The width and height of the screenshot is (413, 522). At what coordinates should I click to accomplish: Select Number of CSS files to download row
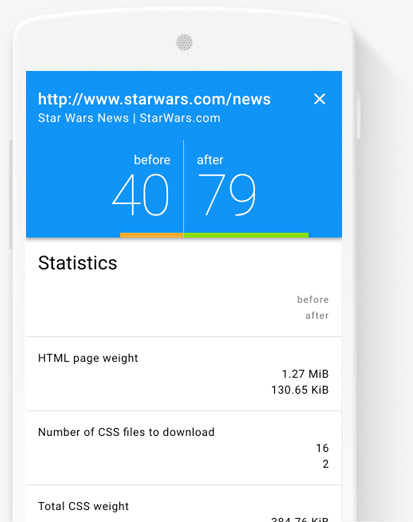click(x=184, y=448)
